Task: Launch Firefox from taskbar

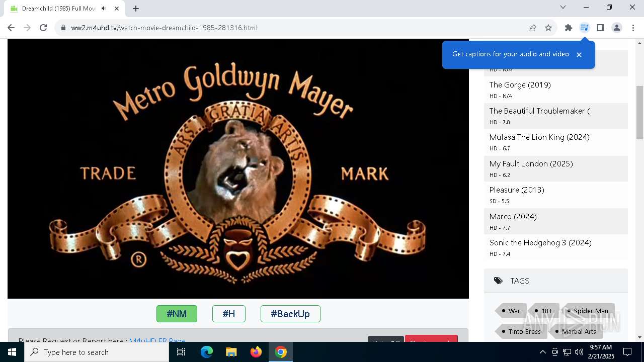Action: point(256,352)
